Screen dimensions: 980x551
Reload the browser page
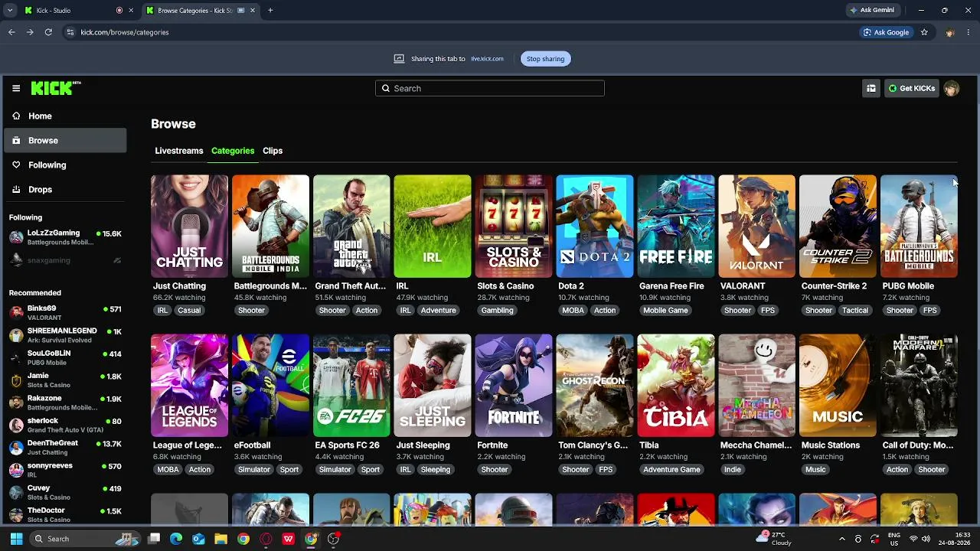(48, 32)
